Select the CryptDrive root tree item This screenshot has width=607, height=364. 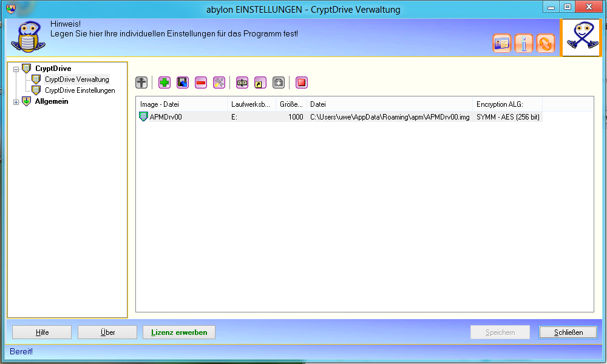53,69
